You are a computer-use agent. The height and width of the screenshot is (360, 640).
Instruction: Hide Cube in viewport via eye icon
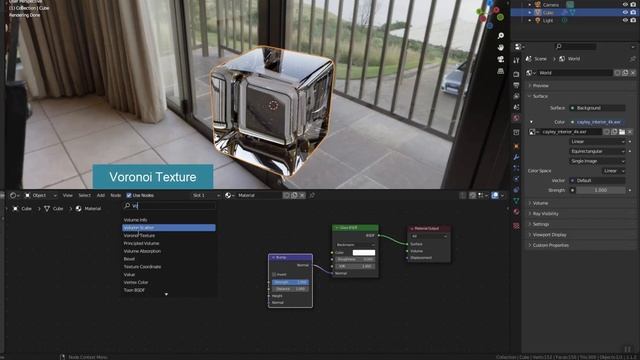point(625,12)
